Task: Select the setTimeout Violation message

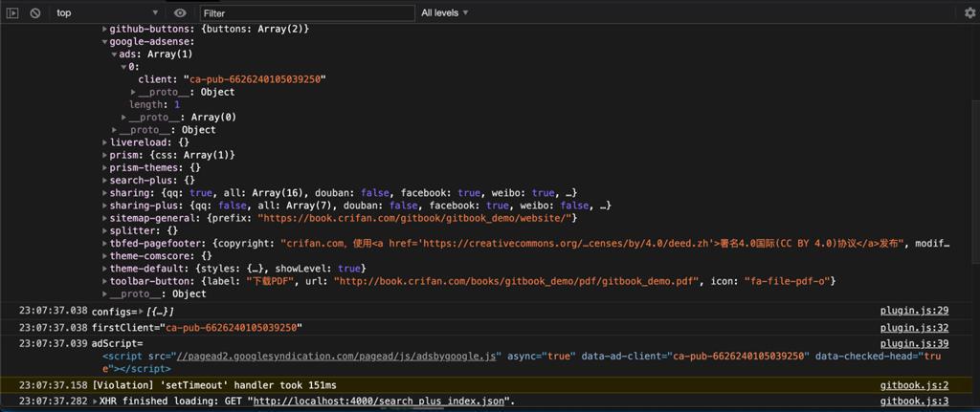Action: click(213, 385)
